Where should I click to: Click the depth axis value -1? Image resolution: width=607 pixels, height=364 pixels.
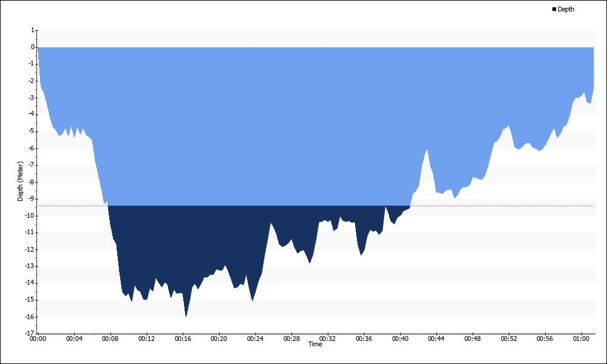click(x=32, y=64)
